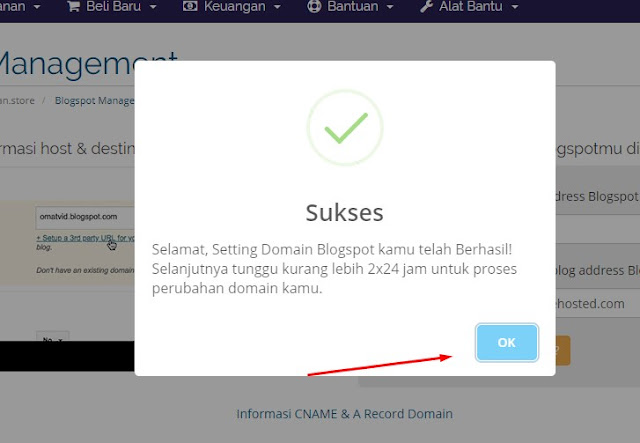
Task: Click the wrench icon beside Alat Bantu
Action: [x=426, y=6]
